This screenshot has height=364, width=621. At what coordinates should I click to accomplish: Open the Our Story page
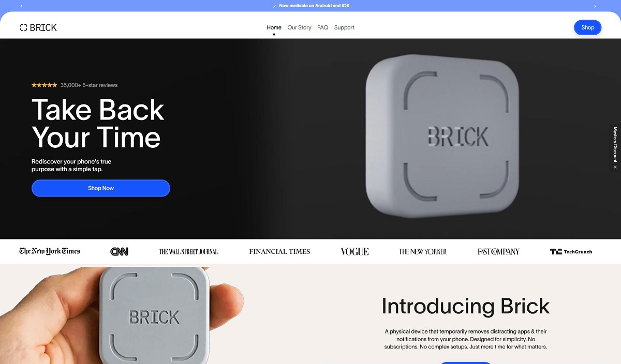pos(299,27)
